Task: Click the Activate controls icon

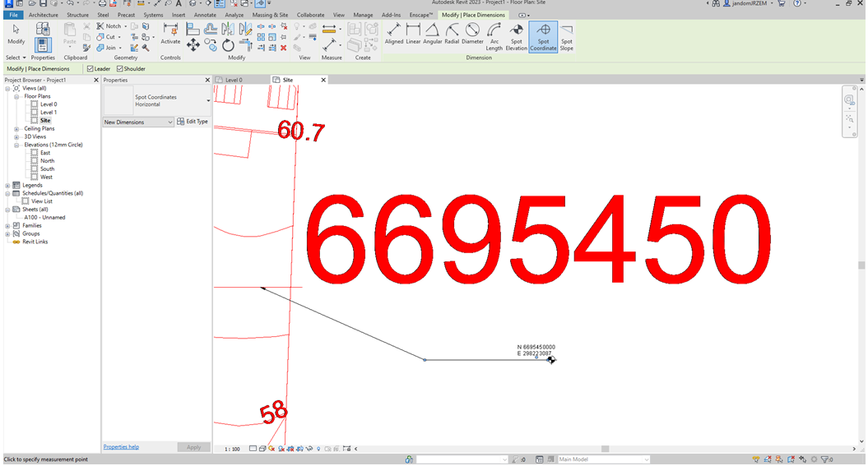Action: tap(170, 33)
